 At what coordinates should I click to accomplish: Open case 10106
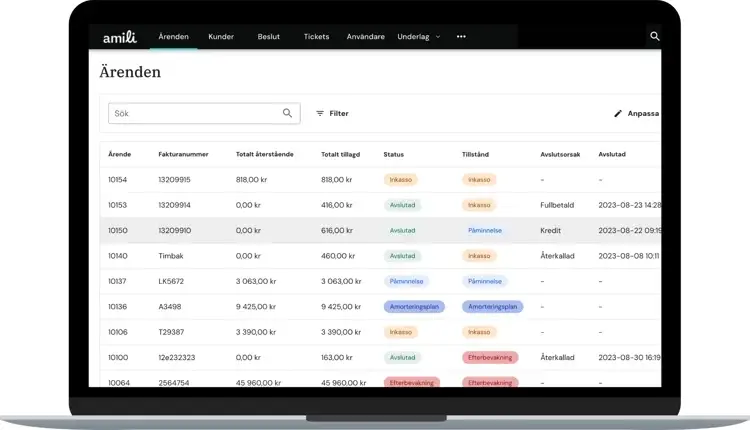coord(118,332)
